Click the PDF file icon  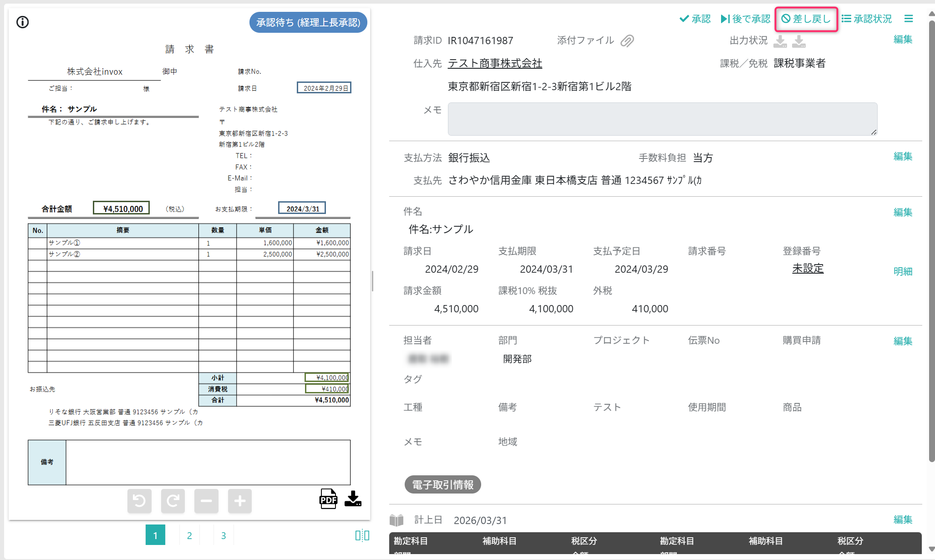[328, 499]
